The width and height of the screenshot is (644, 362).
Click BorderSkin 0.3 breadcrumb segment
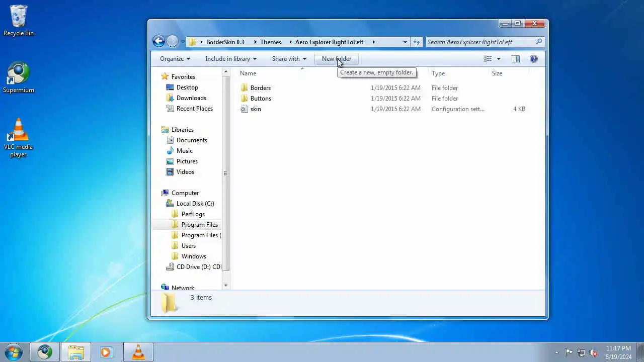(225, 42)
